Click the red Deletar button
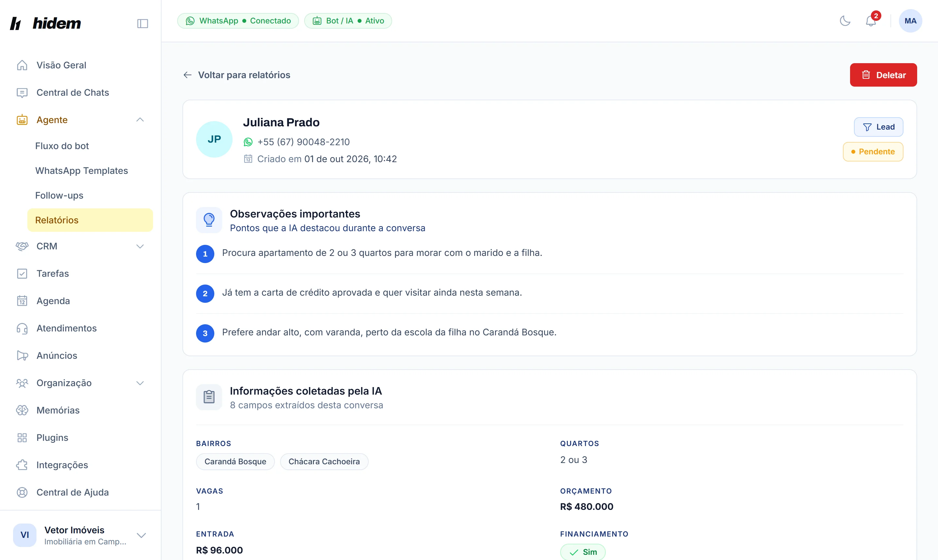This screenshot has width=938, height=560. 883,75
